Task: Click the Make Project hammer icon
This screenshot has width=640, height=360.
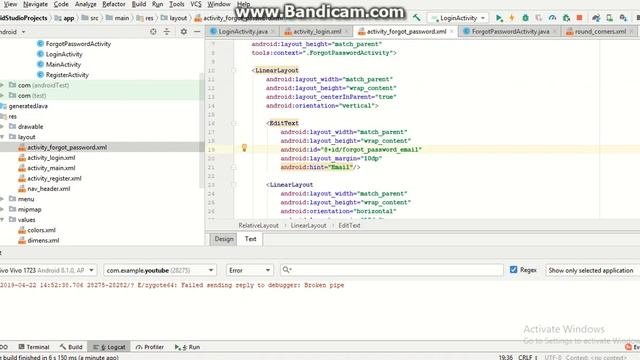Action: click(x=416, y=18)
